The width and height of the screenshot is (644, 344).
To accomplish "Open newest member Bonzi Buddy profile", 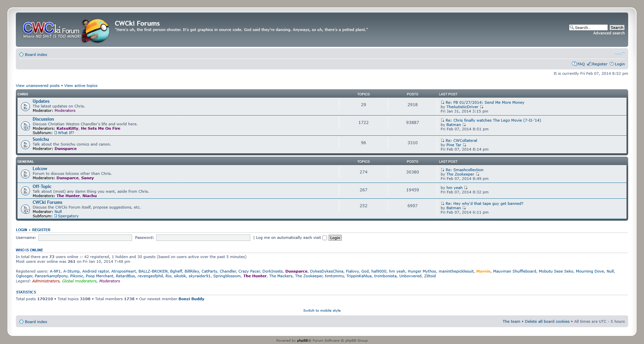I will (x=191, y=299).
